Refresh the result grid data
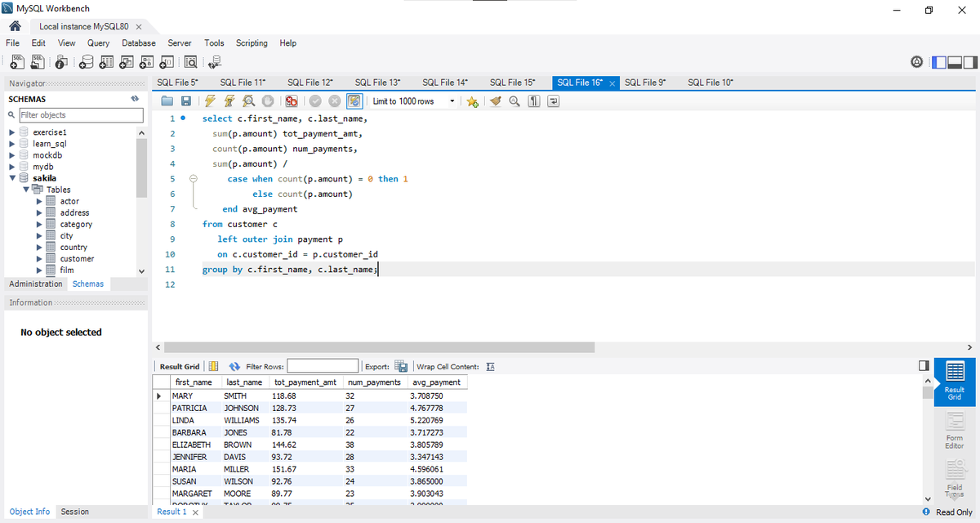 tap(234, 366)
